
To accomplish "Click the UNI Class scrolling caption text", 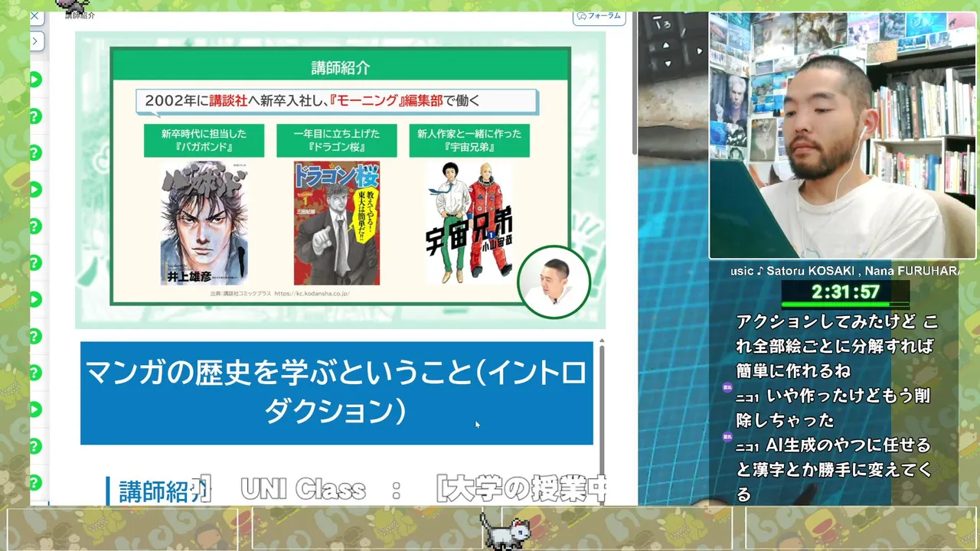I will tap(303, 490).
